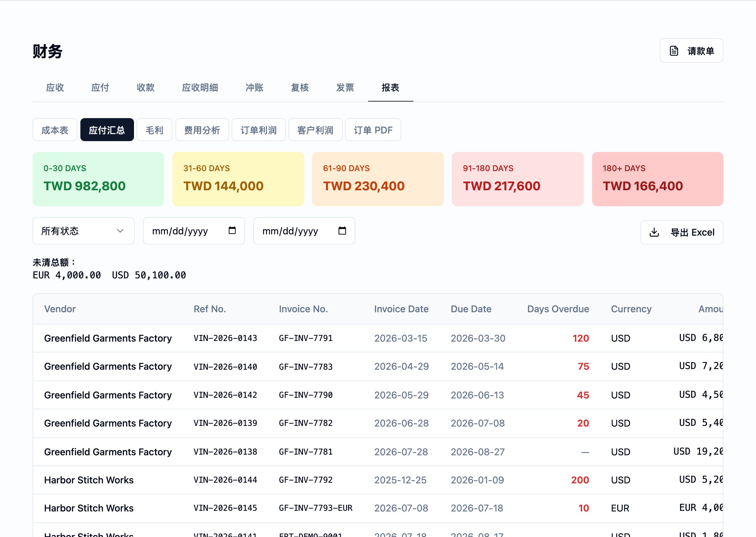Image resolution: width=756 pixels, height=537 pixels.
Task: Select the 冲账 tab
Action: pos(255,87)
